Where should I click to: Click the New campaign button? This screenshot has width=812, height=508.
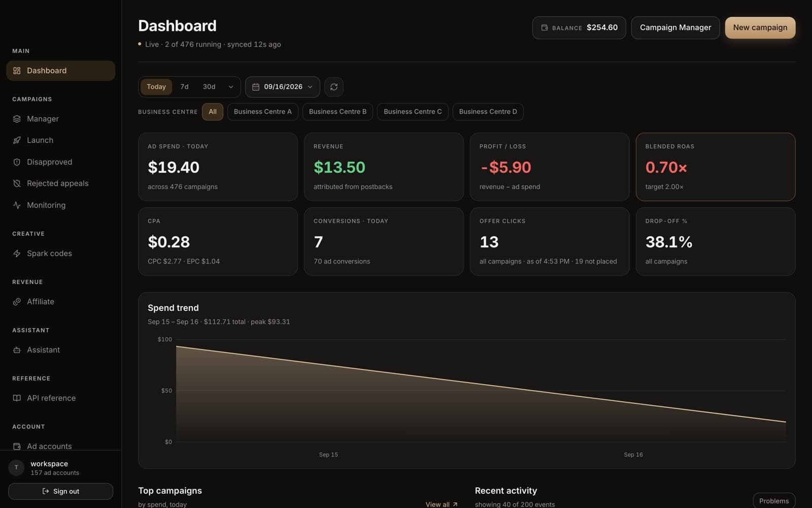(760, 27)
